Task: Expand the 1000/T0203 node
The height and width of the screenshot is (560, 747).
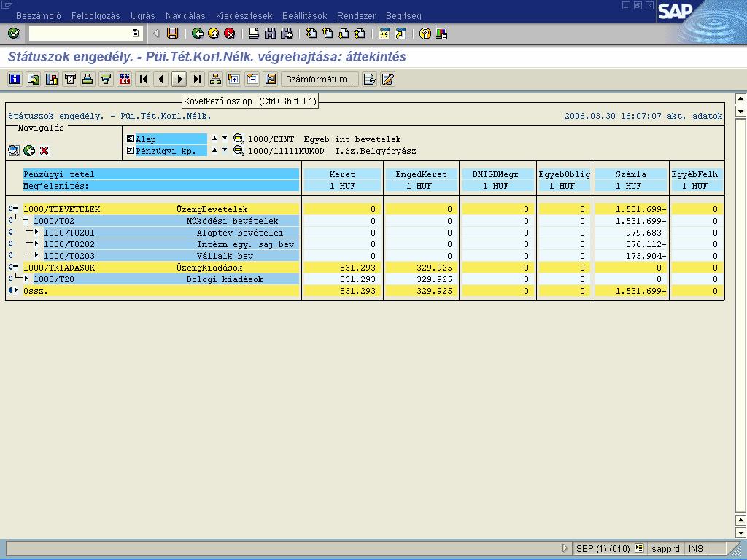Action: point(36,255)
